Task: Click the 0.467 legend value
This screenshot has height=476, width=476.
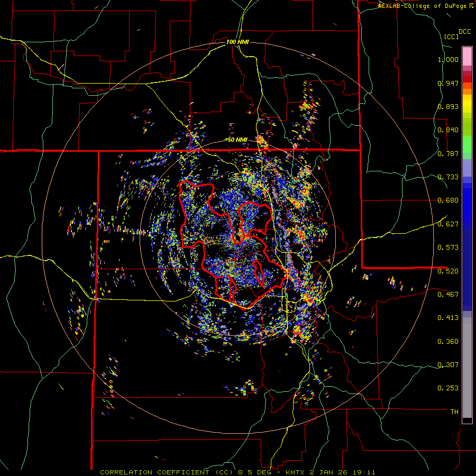Action: pos(448,295)
